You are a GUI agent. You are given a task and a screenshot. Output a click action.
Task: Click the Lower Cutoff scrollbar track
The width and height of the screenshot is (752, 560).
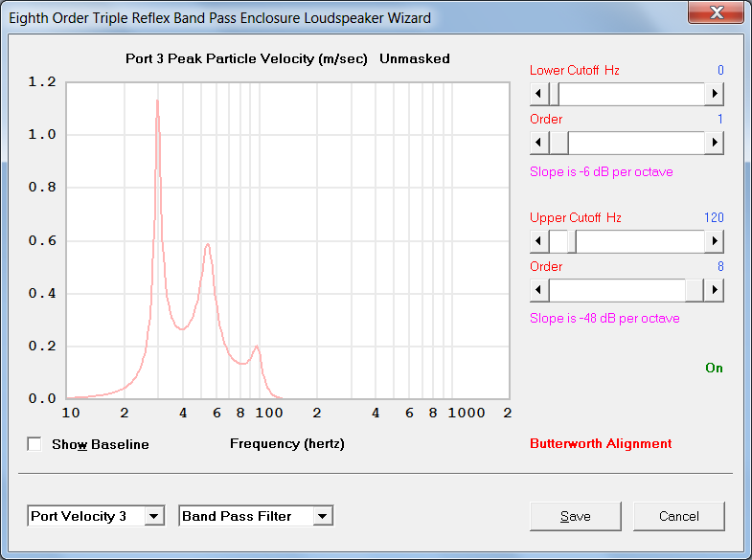tap(631, 94)
